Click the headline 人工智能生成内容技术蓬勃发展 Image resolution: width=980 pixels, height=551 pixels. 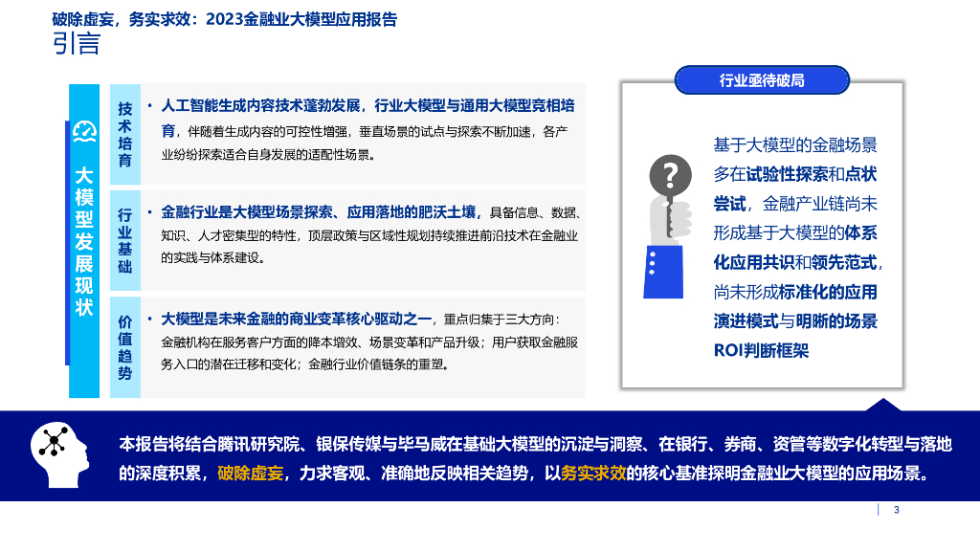click(260, 105)
